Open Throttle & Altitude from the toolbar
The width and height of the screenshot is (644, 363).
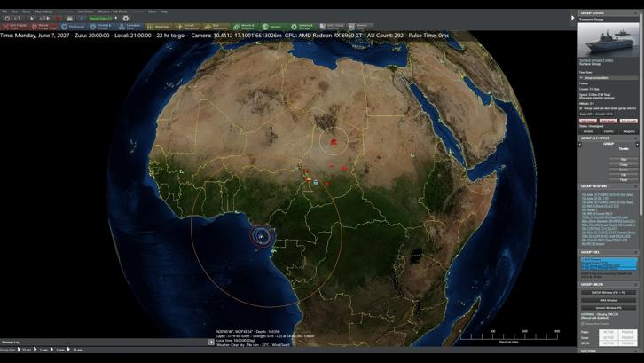click(x=102, y=27)
